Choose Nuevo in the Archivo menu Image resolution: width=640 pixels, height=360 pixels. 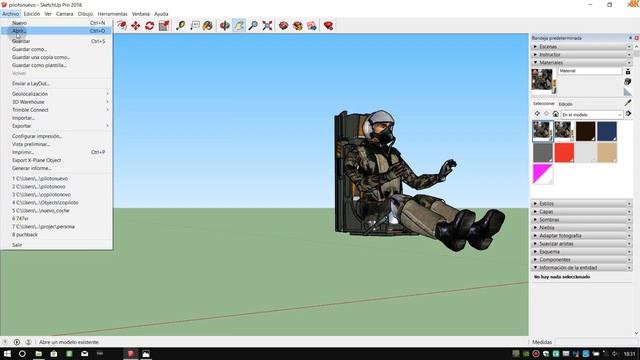(56, 23)
